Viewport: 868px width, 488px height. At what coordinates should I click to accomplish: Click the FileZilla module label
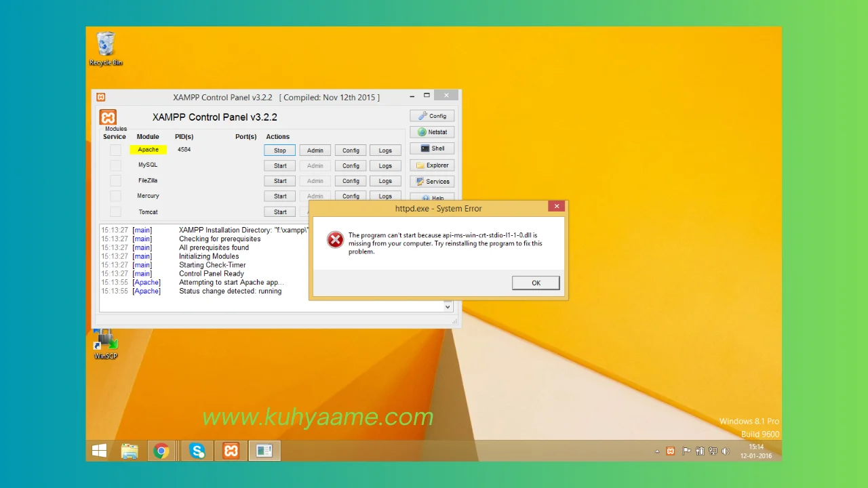tap(148, 180)
